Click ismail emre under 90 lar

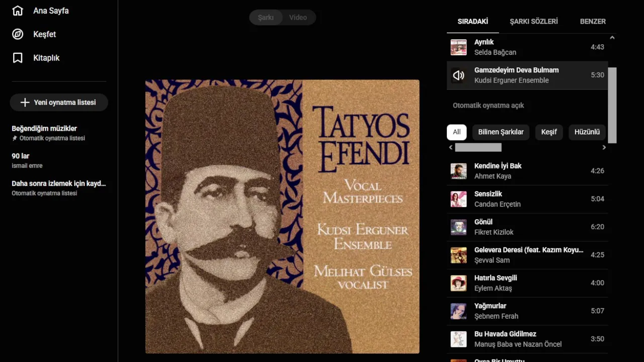(x=27, y=166)
